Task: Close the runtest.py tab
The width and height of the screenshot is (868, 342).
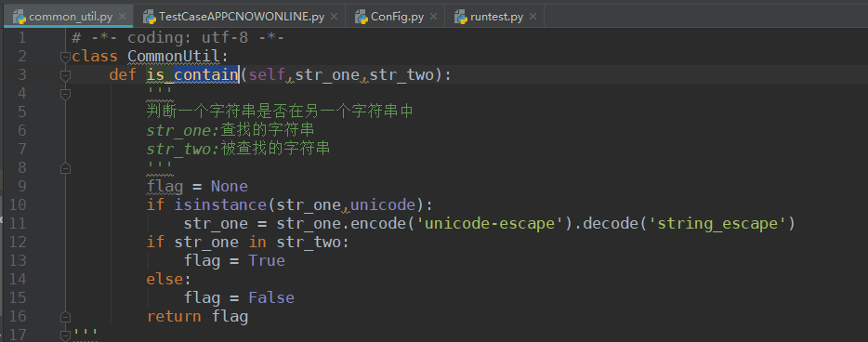Action: (x=533, y=17)
